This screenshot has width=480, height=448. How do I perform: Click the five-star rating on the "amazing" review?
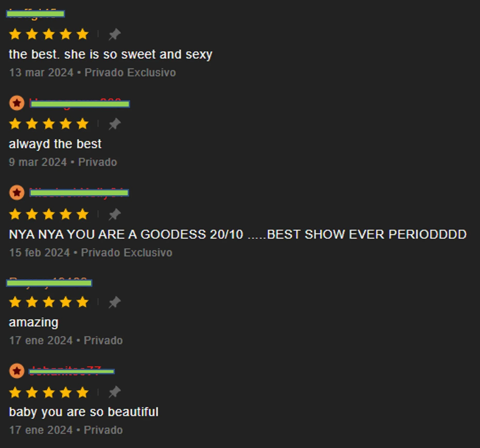(49, 302)
